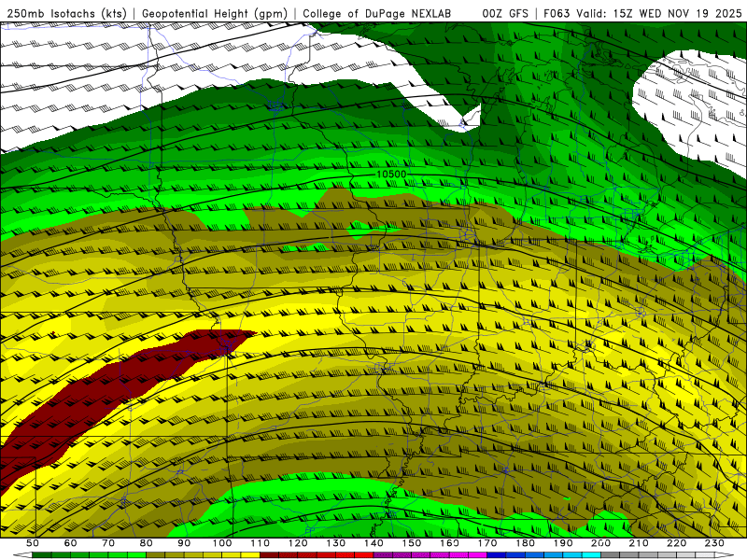This screenshot has width=747, height=560.
Task: Click the "160" value on the color scale
Action: click(x=450, y=543)
